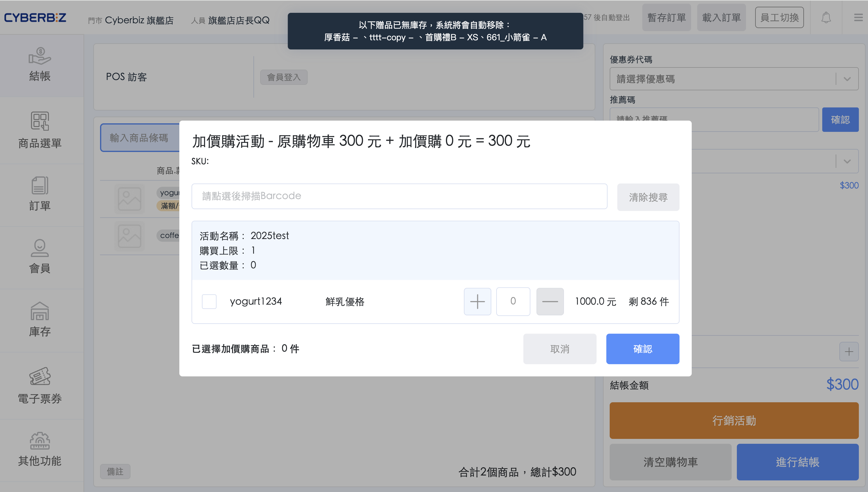Click the 清除搜尋 clear search button
Screen dimensions: 868x492
(x=648, y=197)
